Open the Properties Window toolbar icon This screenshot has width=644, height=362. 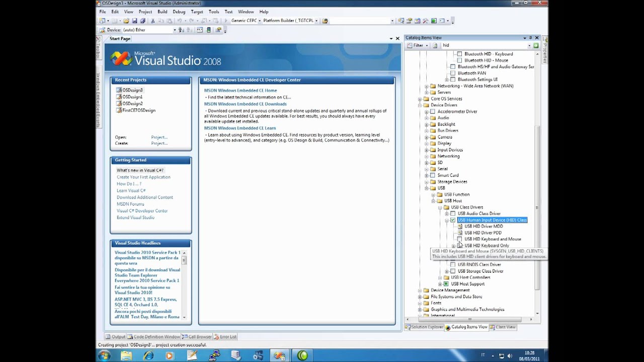(409, 21)
